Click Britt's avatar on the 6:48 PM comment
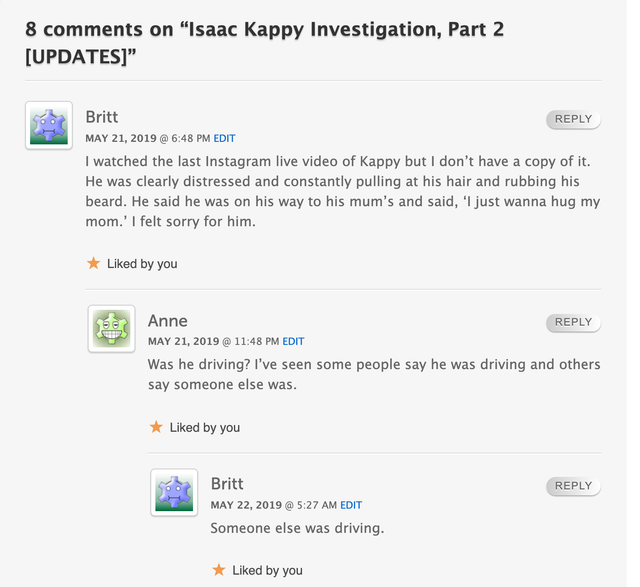 tap(48, 125)
